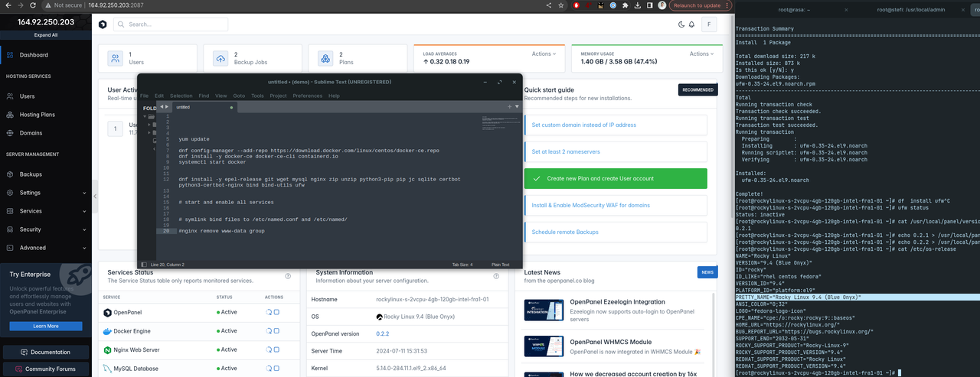Restart Nginx Web Server via circular arrow

pos(269,349)
